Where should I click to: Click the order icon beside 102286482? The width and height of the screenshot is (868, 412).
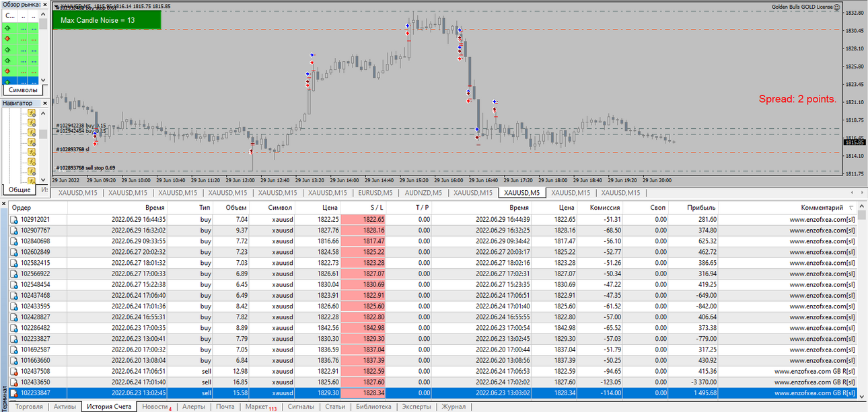(14, 327)
